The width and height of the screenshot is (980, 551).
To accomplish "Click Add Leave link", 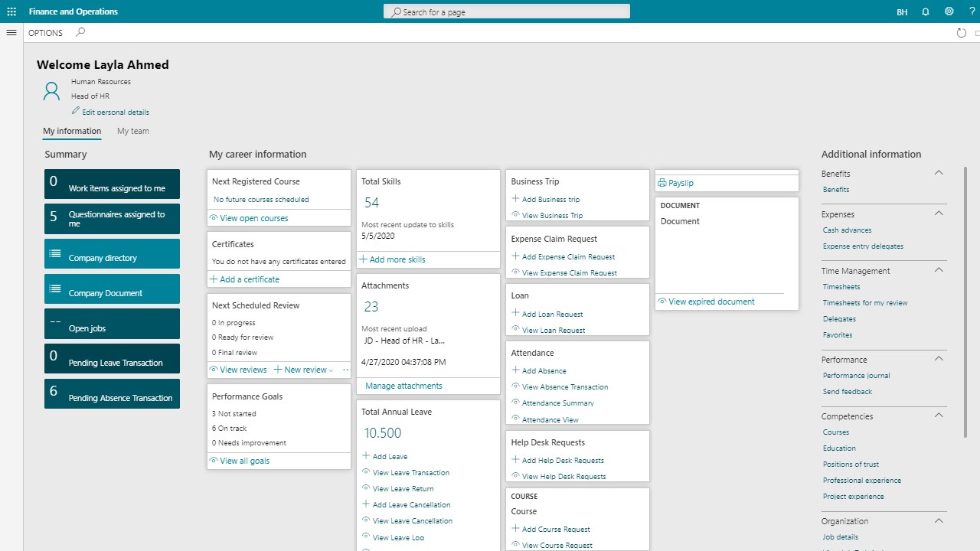I will click(x=390, y=457).
